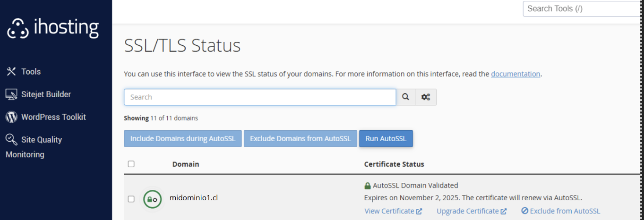
Task: Click the ihosting logo
Action: (x=53, y=28)
